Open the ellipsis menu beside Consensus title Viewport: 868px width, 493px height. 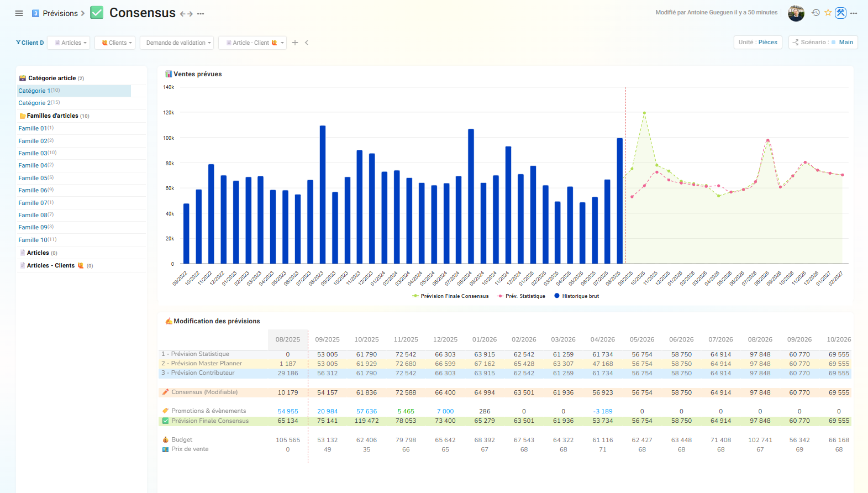[201, 14]
